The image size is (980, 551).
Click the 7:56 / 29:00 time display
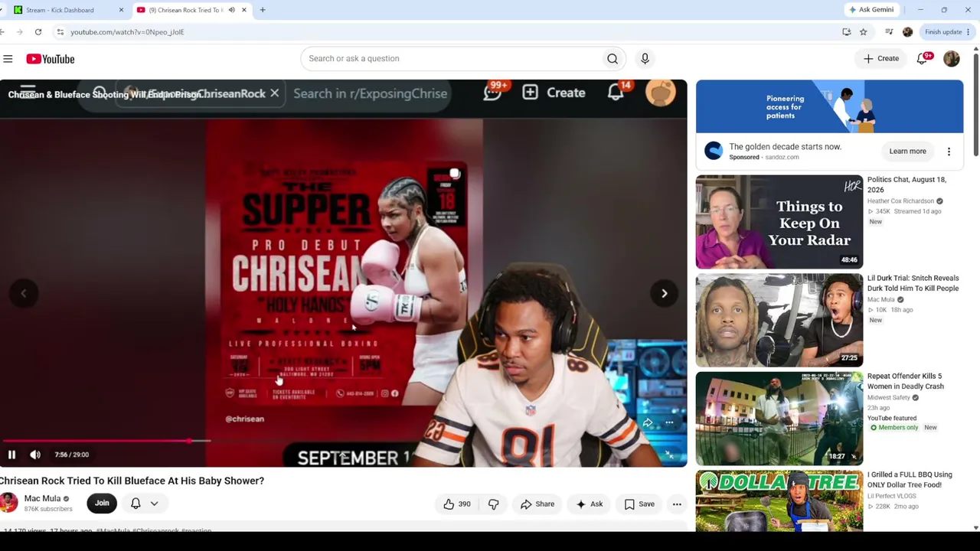tap(72, 455)
